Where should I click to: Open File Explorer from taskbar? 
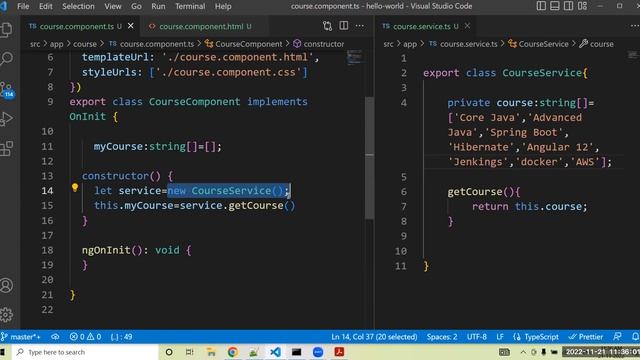pyautogui.click(x=211, y=352)
